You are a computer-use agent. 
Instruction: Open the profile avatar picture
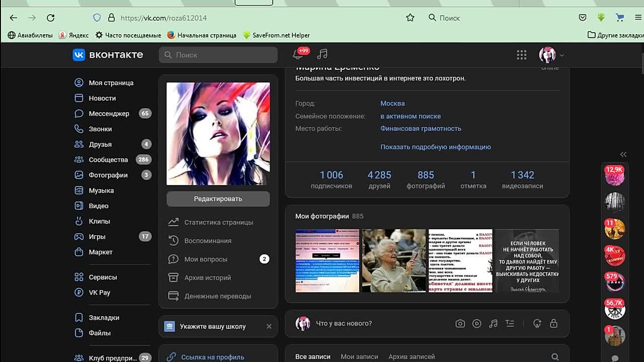click(218, 134)
